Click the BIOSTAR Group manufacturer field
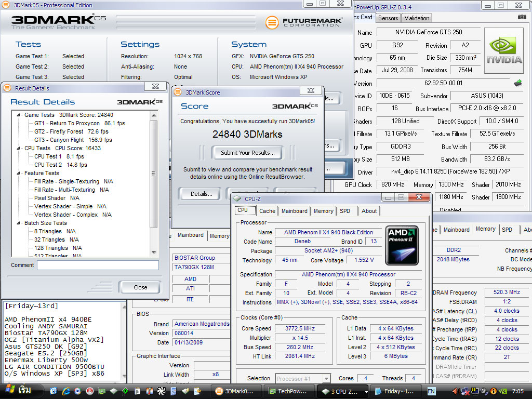532x399 pixels. [201, 258]
